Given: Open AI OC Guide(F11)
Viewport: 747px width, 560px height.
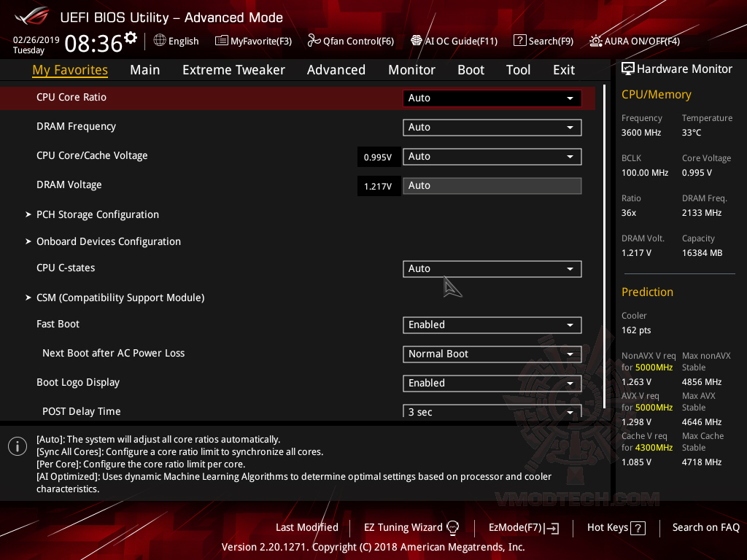Looking at the screenshot, I should [x=454, y=41].
